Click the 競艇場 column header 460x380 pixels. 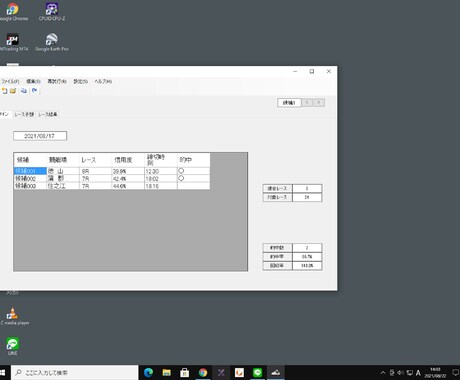63,160
